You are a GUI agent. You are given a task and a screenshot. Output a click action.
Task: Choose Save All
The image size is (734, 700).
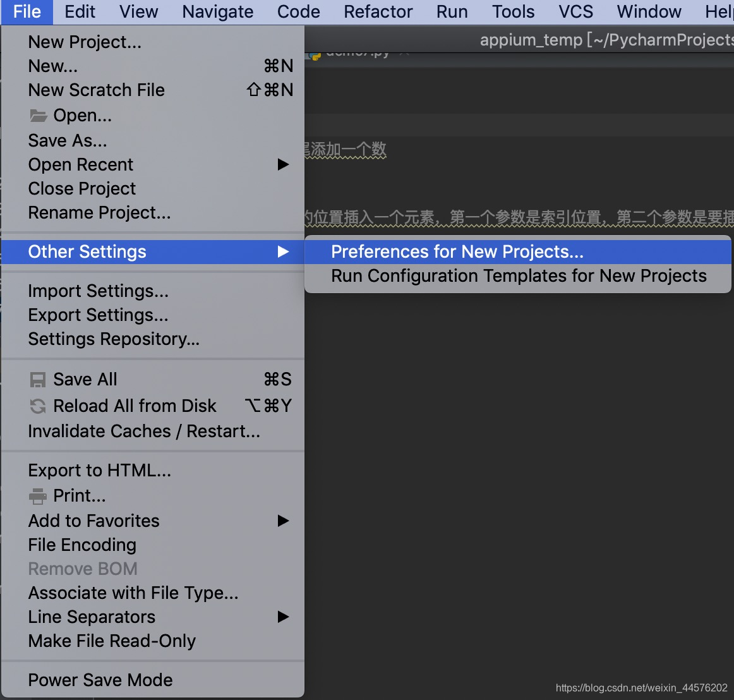tap(153, 379)
